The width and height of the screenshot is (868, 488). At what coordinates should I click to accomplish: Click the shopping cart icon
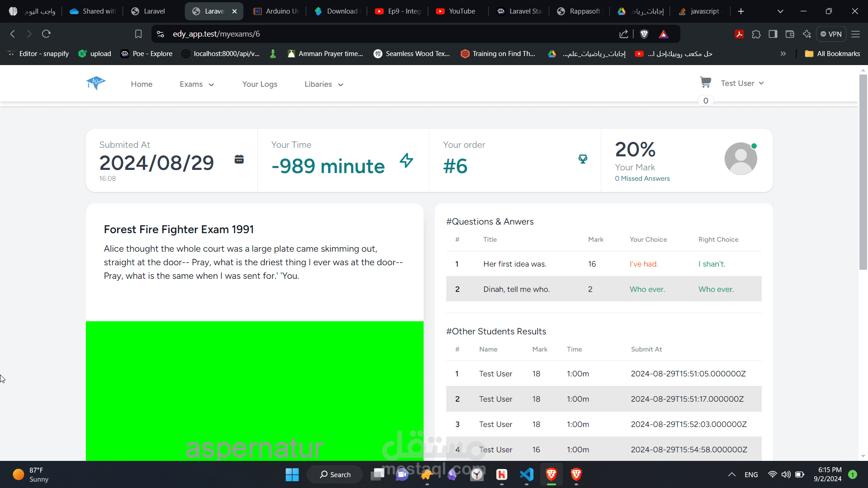coord(705,82)
